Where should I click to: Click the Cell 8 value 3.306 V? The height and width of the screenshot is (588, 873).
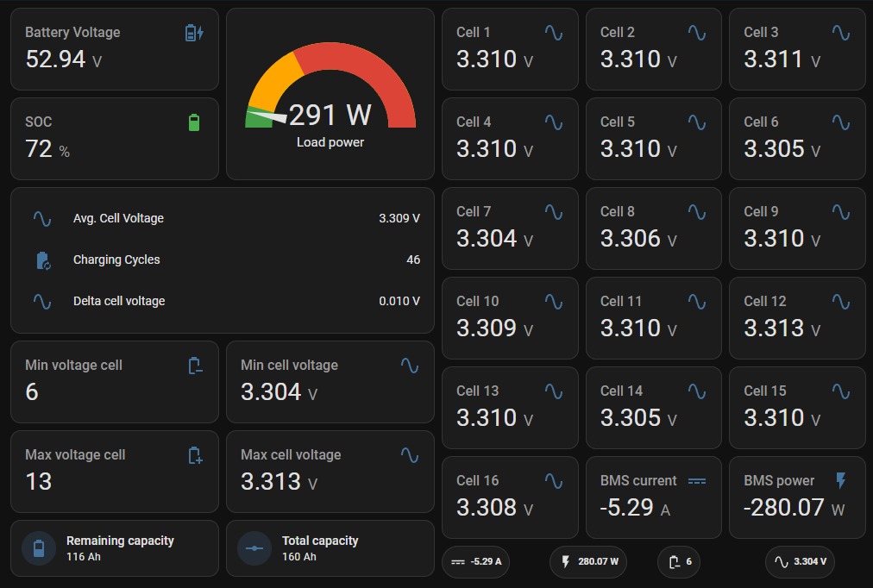[x=638, y=239]
